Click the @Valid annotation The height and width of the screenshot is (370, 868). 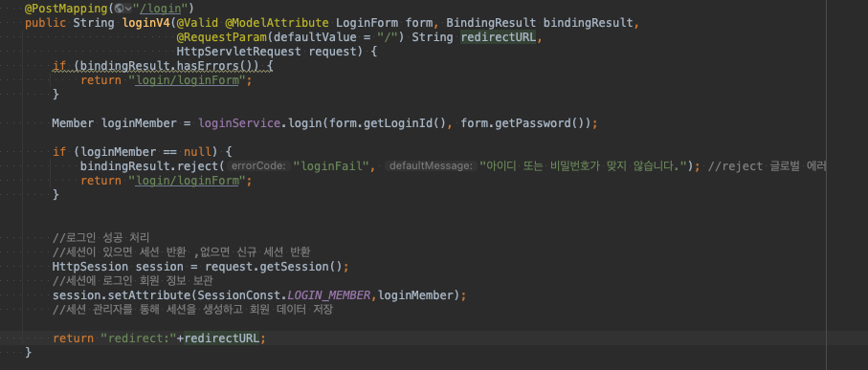pos(198,23)
